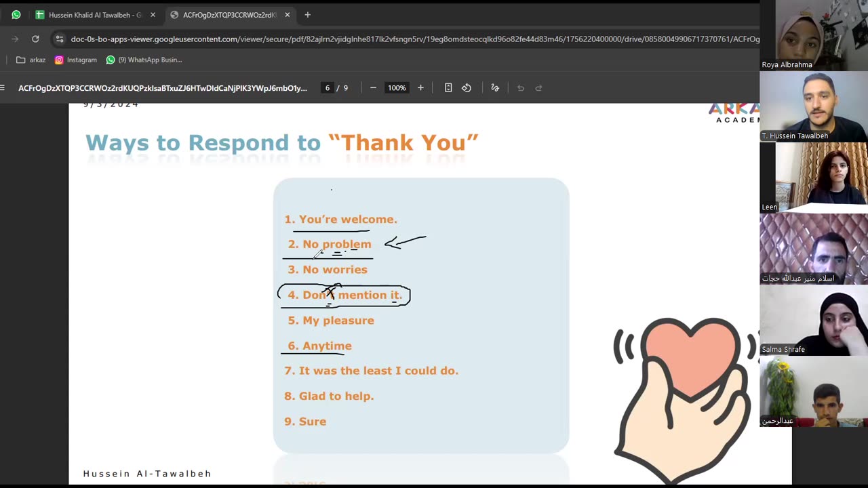This screenshot has width=868, height=488.
Task: Rotate the PDF counterclockwise
Action: click(x=467, y=87)
